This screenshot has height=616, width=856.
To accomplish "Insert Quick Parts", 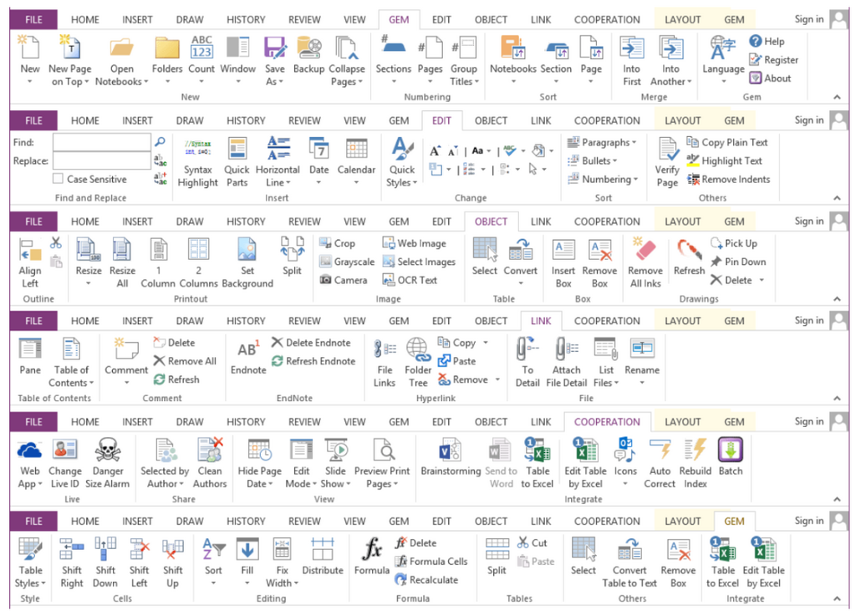I will pyautogui.click(x=237, y=149).
